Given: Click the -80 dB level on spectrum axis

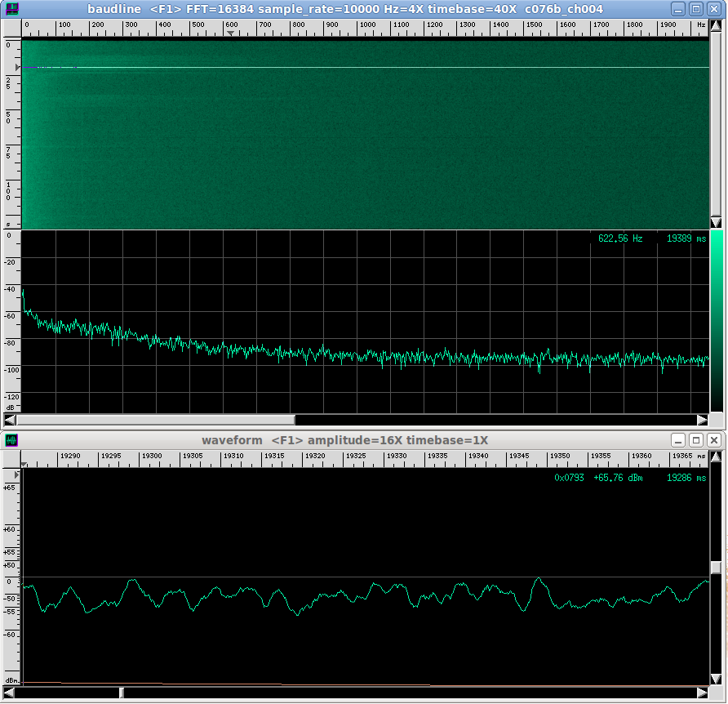Looking at the screenshot, I should tap(11, 343).
